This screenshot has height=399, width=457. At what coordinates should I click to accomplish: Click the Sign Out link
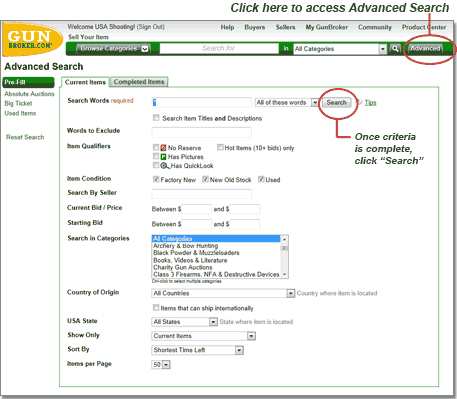pos(151,27)
